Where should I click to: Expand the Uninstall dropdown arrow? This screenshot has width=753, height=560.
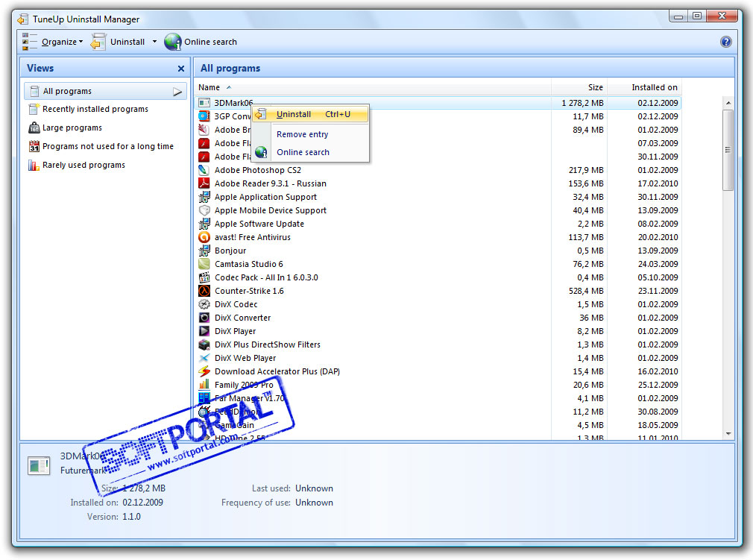click(154, 42)
